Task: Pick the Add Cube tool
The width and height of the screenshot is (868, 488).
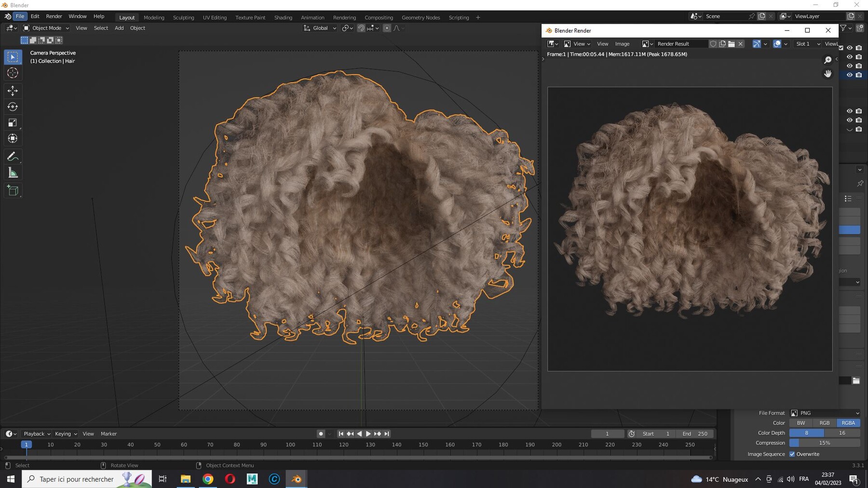Action: tap(13, 191)
